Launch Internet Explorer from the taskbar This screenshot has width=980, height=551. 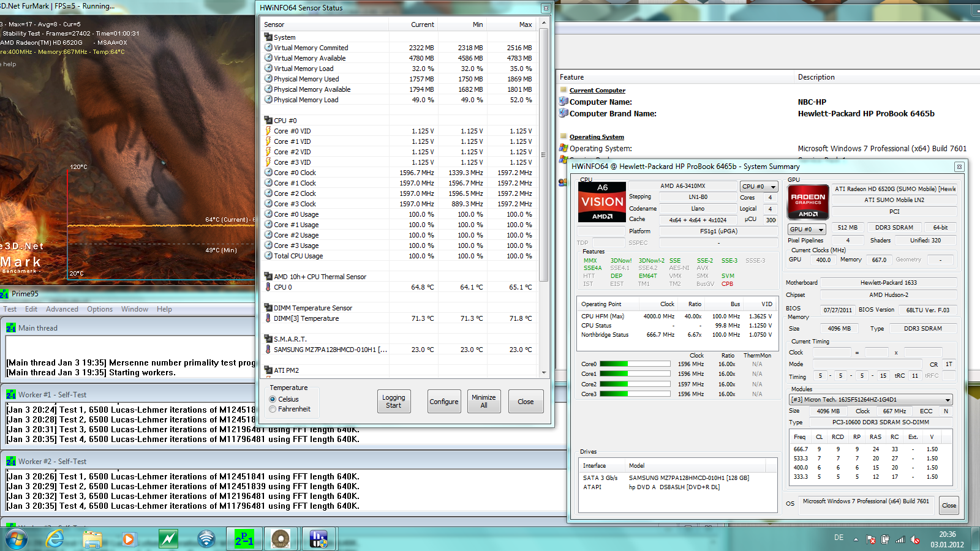tap(55, 539)
